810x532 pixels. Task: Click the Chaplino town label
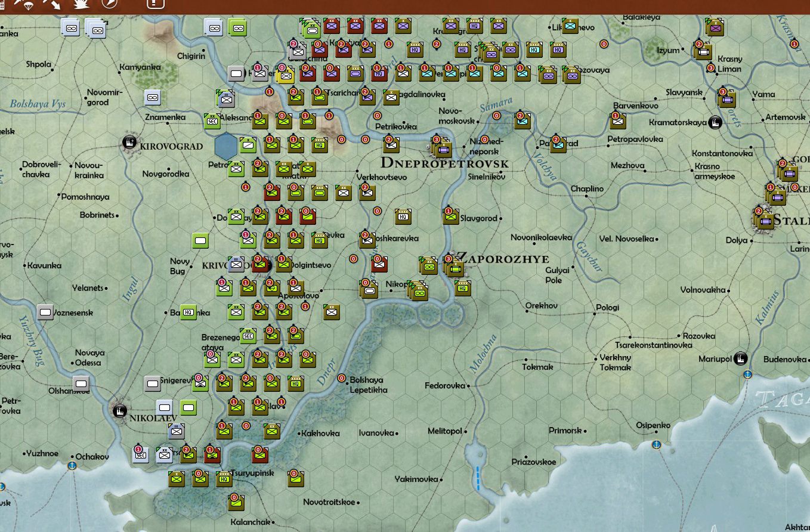587,189
